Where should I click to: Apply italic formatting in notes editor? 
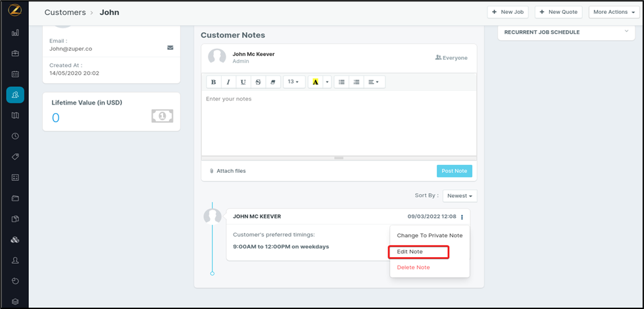[x=228, y=82]
